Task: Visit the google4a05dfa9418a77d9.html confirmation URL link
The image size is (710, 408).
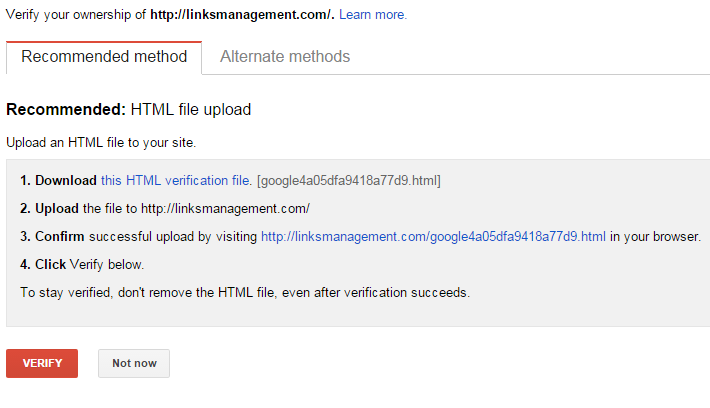Action: coord(433,237)
